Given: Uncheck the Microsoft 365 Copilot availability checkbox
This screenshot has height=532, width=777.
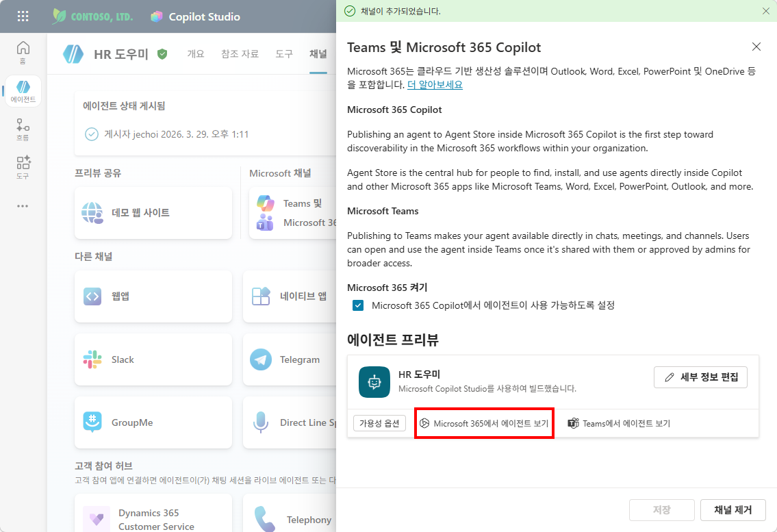Looking at the screenshot, I should tap(358, 305).
